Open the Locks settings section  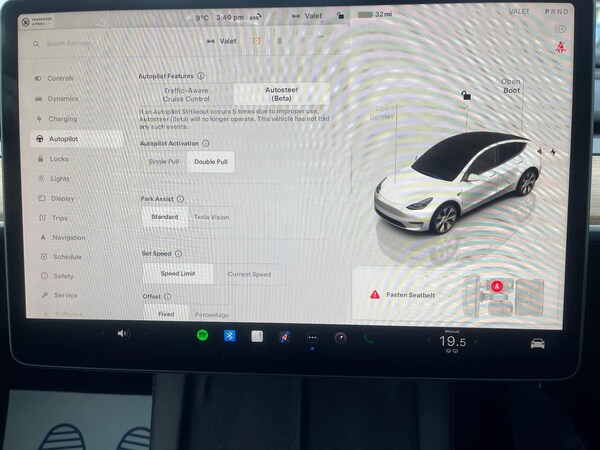pos(59,159)
